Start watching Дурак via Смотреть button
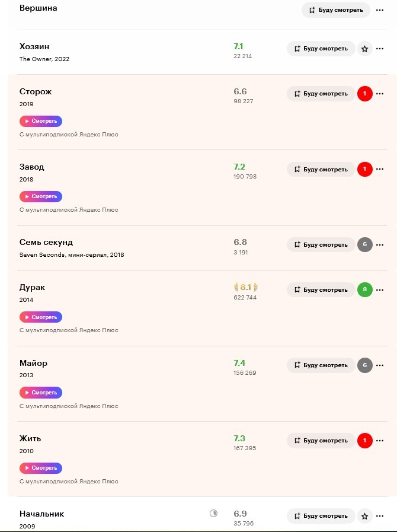 click(41, 317)
